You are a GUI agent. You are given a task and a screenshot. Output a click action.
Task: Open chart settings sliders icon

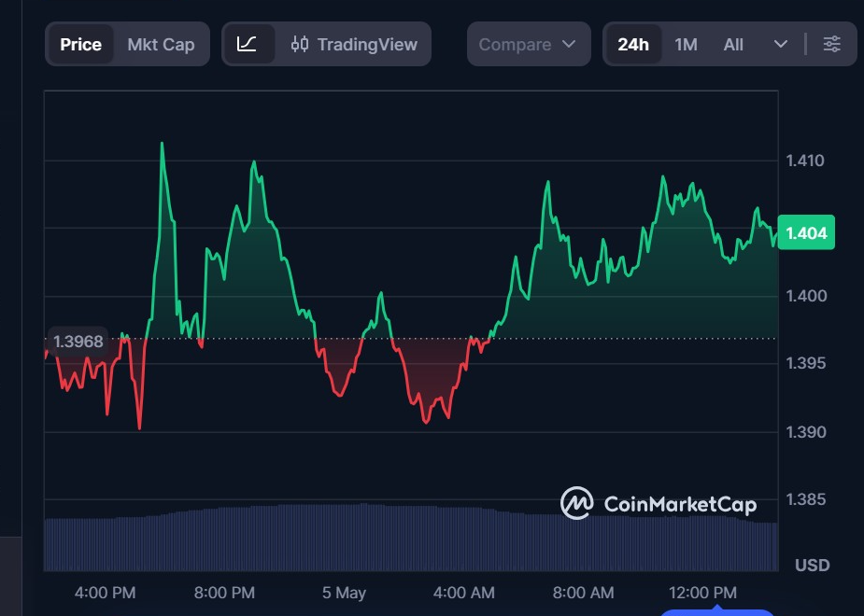click(831, 44)
